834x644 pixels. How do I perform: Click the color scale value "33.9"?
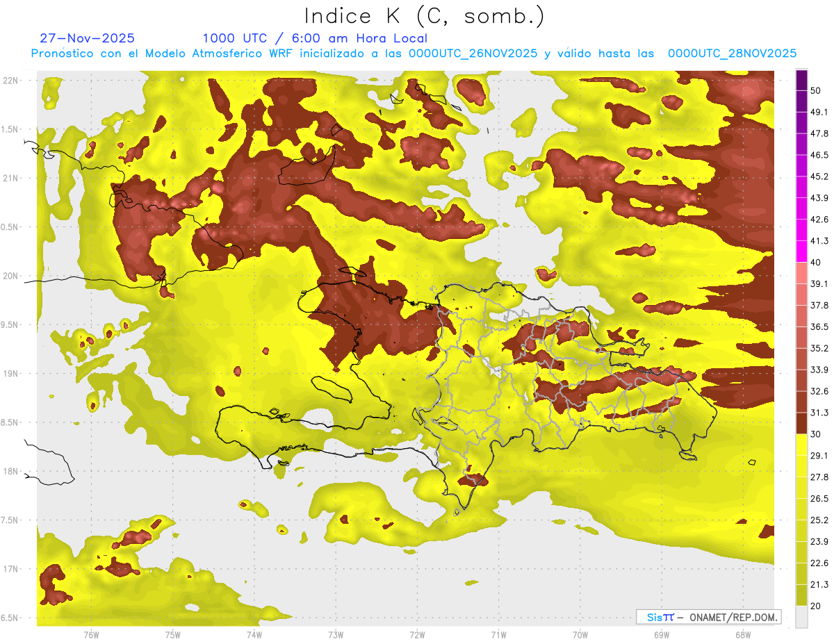(819, 370)
